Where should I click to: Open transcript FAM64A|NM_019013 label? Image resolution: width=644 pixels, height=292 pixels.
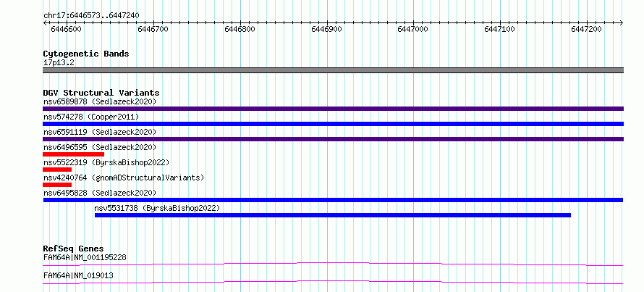coord(78,275)
